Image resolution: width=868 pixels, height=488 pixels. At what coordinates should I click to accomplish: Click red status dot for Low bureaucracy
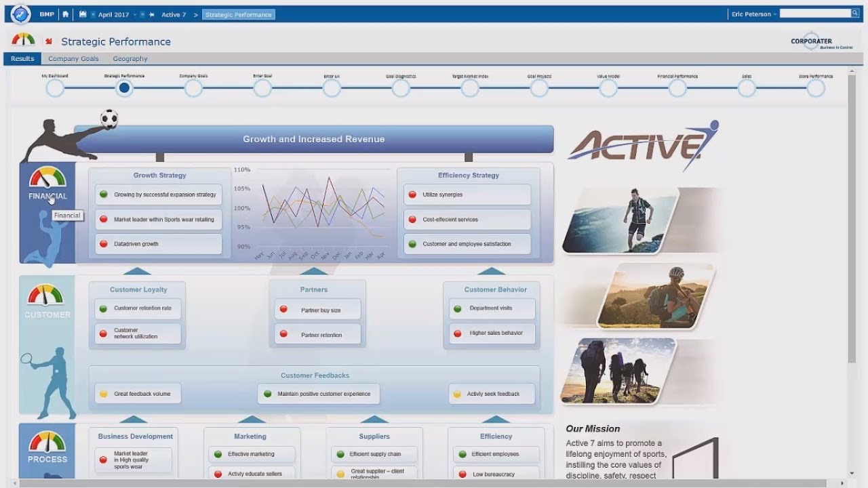pyautogui.click(x=462, y=474)
